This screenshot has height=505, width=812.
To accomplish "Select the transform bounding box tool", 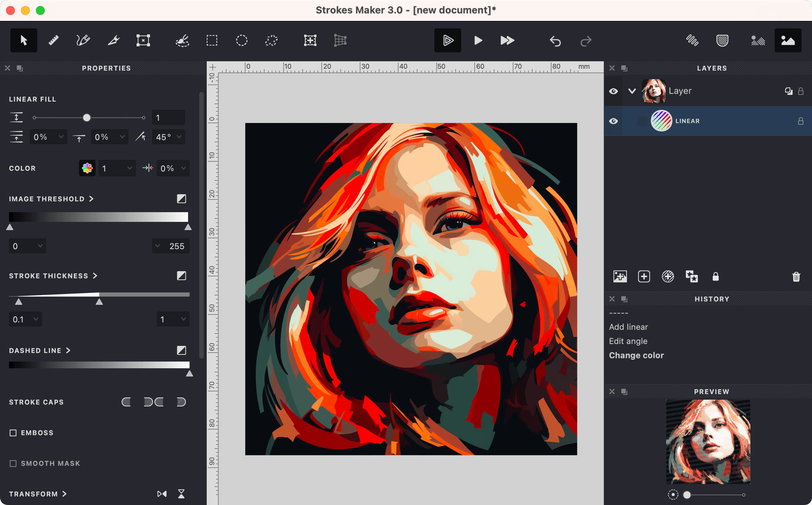I will (x=143, y=40).
